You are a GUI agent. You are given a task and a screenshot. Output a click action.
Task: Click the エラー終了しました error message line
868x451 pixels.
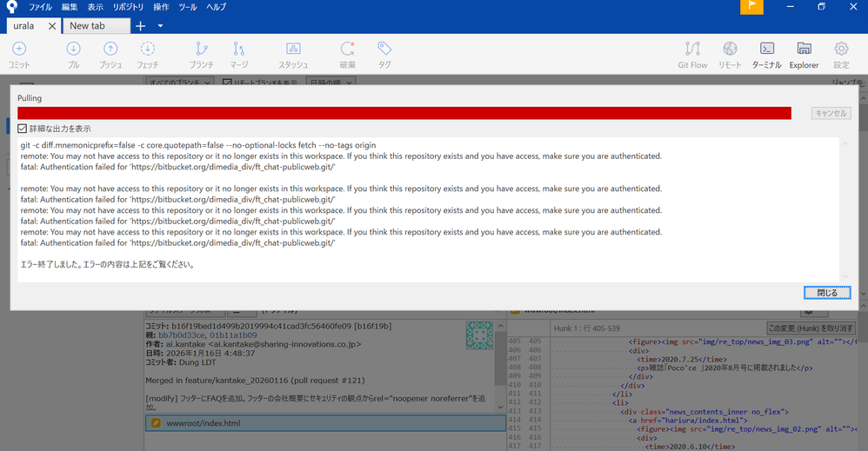[108, 264]
